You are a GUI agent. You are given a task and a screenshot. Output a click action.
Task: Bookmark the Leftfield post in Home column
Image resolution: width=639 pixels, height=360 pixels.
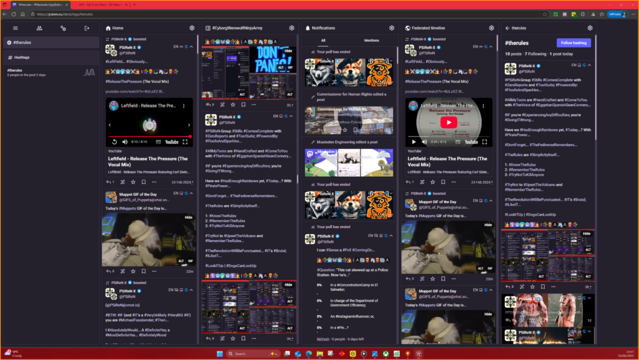point(143,182)
